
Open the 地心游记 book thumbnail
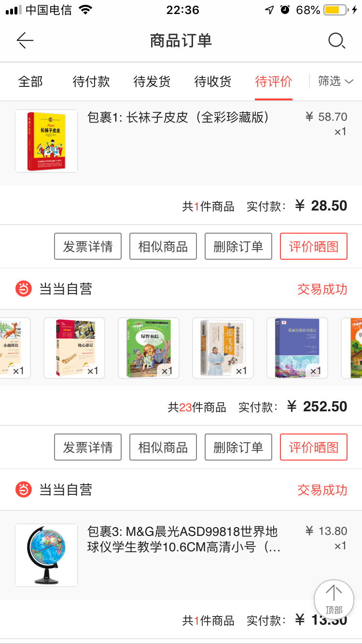(74, 348)
